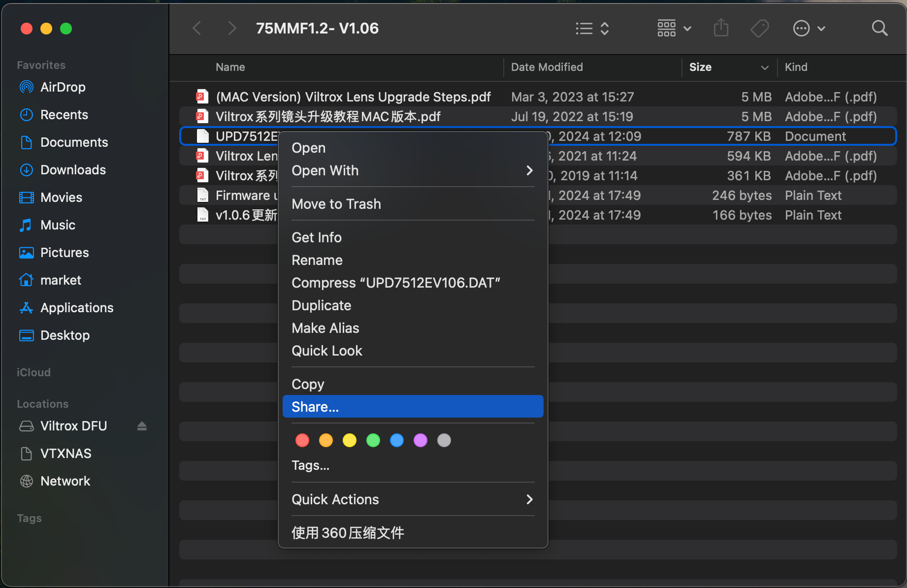Go forward with the right chevron
This screenshot has height=588, width=907.
coord(232,29)
